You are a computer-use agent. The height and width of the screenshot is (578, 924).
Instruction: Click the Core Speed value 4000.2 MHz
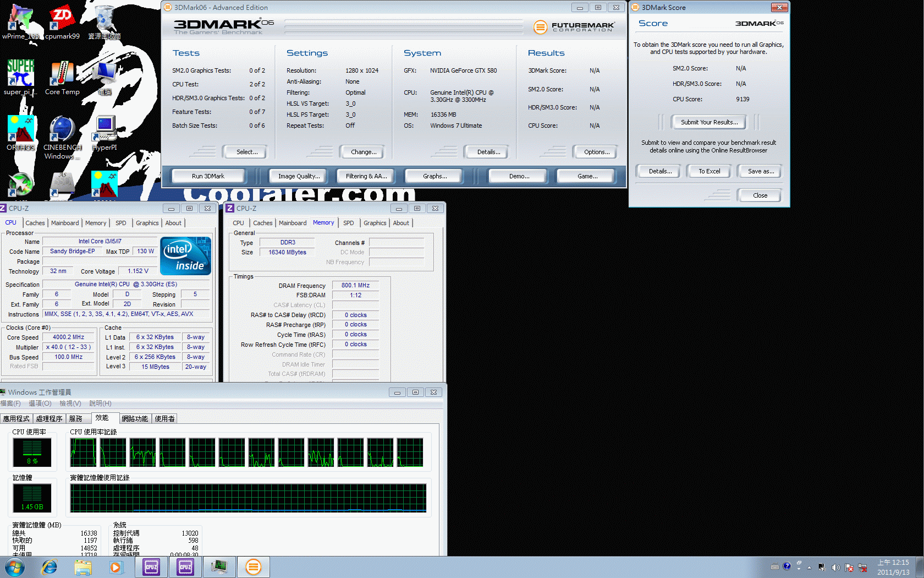(x=69, y=337)
